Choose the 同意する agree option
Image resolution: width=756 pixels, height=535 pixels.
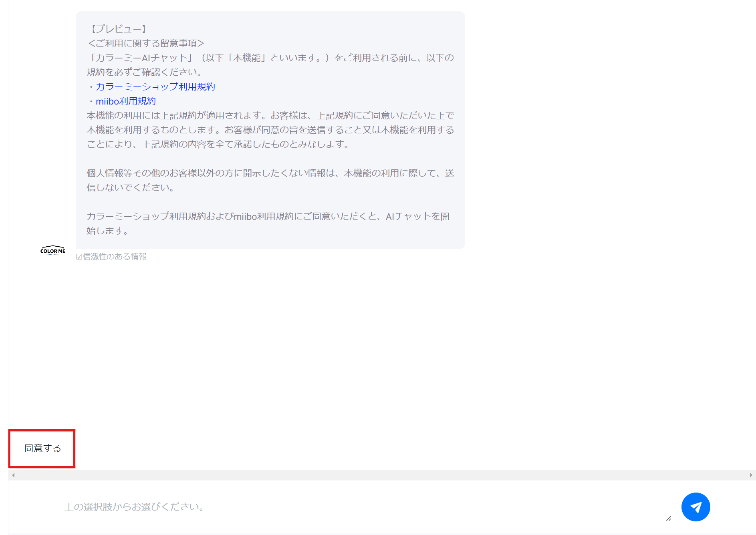42,449
